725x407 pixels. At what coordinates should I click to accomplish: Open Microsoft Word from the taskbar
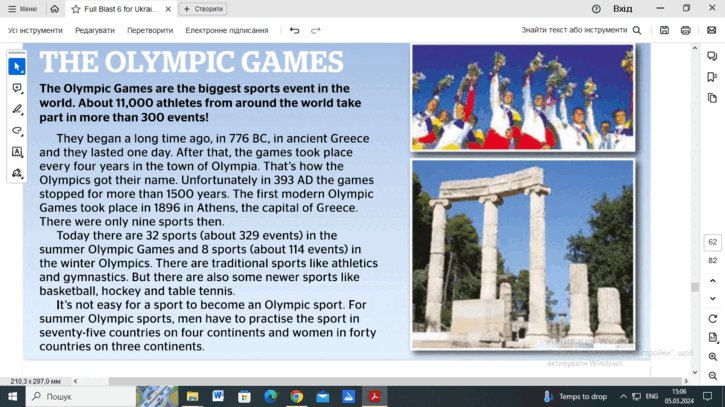tap(218, 396)
